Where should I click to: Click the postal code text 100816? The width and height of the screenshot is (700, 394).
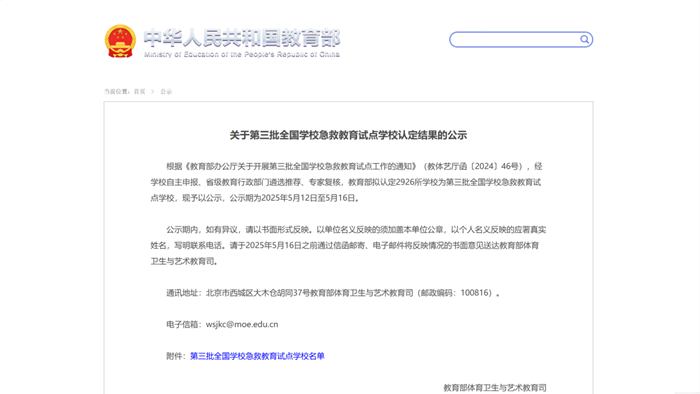[x=475, y=293]
